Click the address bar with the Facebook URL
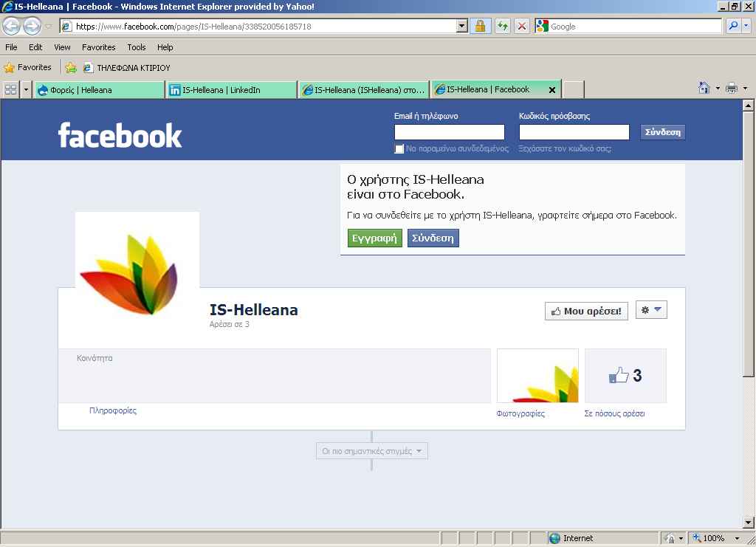756x547 pixels. click(258, 27)
